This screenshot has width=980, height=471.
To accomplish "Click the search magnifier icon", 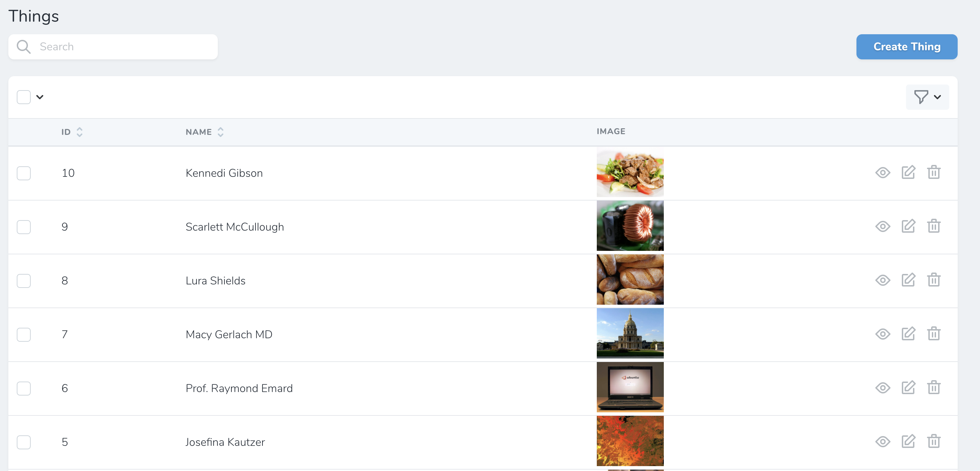I will [x=24, y=47].
